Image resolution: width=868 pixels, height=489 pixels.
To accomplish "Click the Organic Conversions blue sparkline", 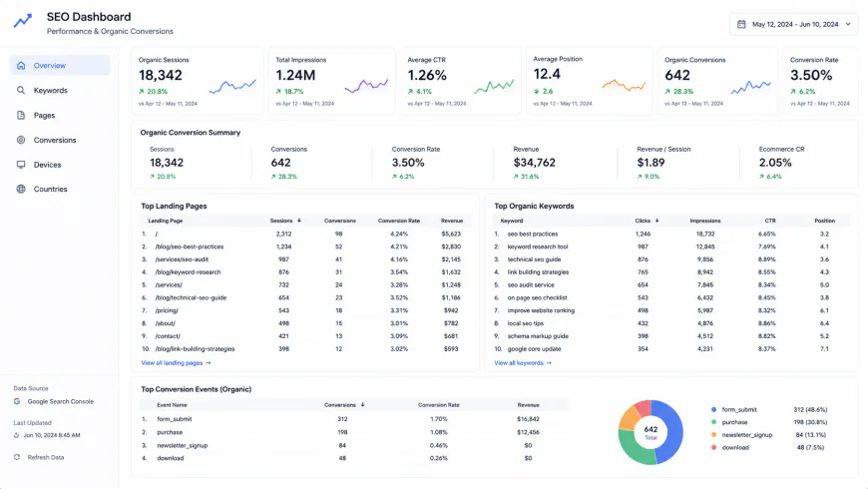I will click(x=750, y=87).
